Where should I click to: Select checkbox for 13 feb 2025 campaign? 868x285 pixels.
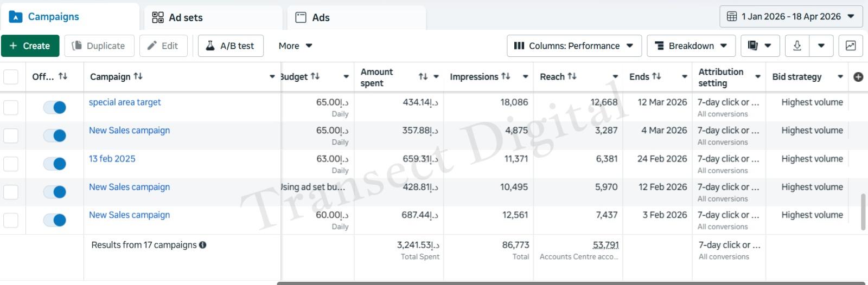[11, 164]
